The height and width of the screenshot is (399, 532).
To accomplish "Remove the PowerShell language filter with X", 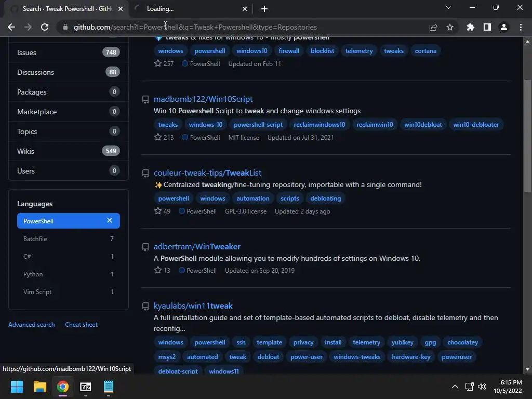I will (110, 220).
